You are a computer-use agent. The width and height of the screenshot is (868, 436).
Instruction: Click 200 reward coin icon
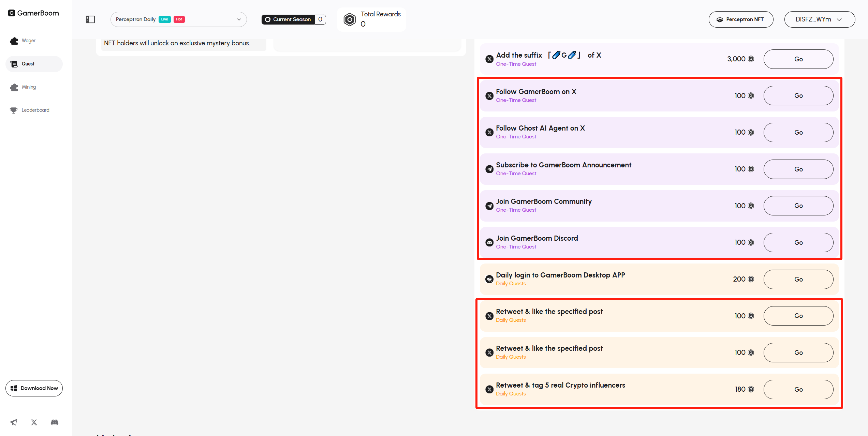tap(751, 279)
